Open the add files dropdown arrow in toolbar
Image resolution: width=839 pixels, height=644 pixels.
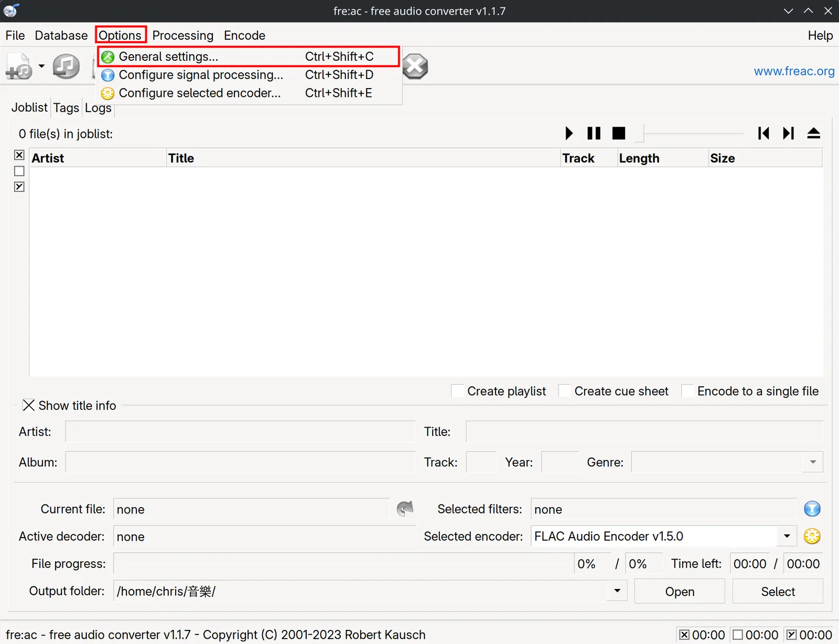pyautogui.click(x=41, y=67)
